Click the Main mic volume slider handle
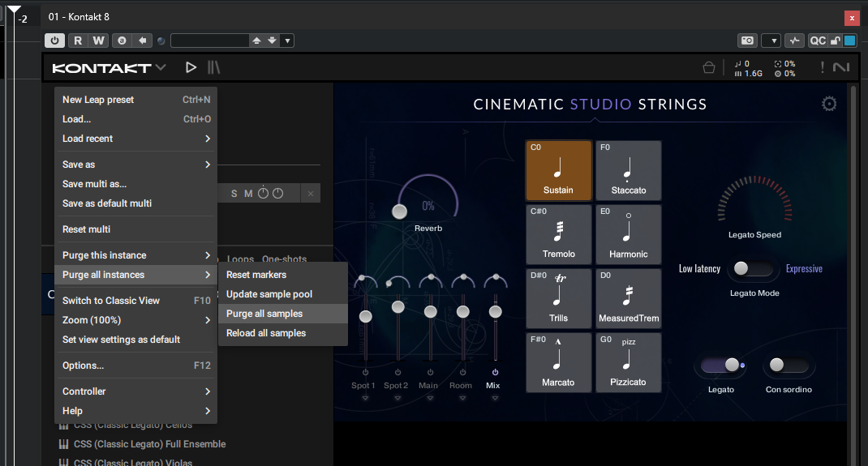 pyautogui.click(x=430, y=310)
